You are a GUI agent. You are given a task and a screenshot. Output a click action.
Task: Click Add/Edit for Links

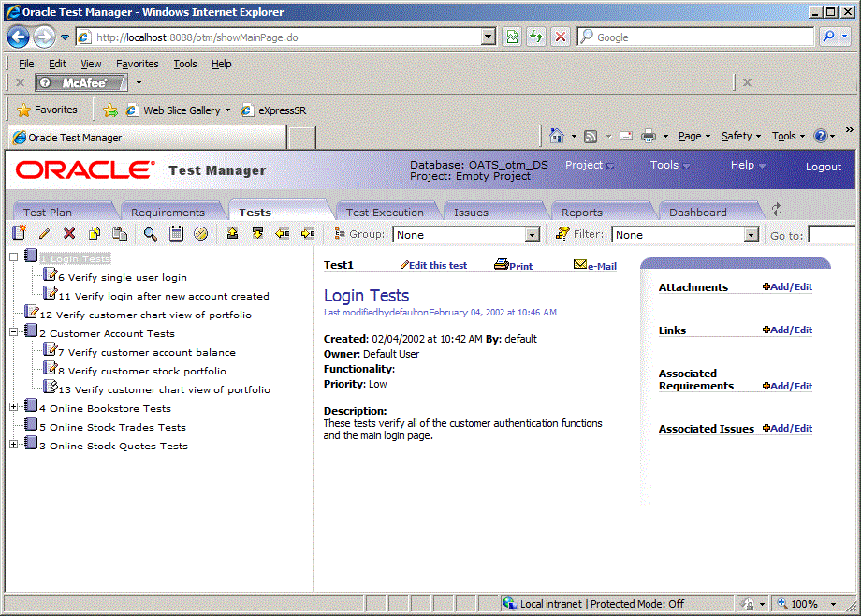click(787, 330)
